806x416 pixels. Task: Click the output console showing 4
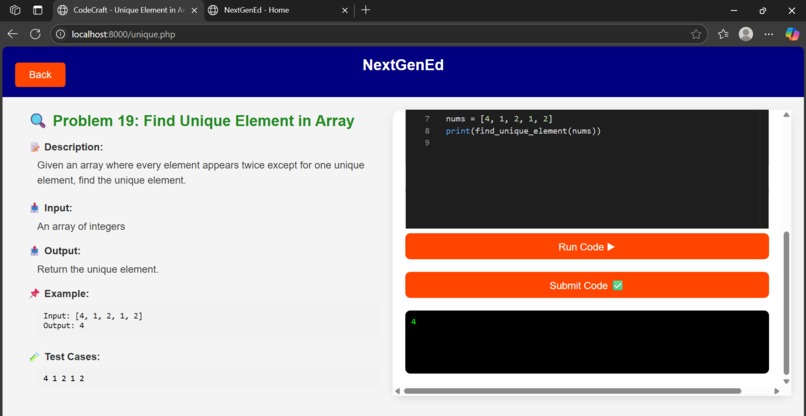click(x=587, y=342)
